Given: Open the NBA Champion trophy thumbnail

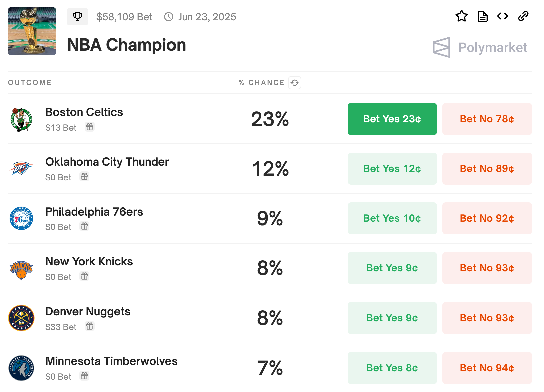Looking at the screenshot, I should coord(32,31).
